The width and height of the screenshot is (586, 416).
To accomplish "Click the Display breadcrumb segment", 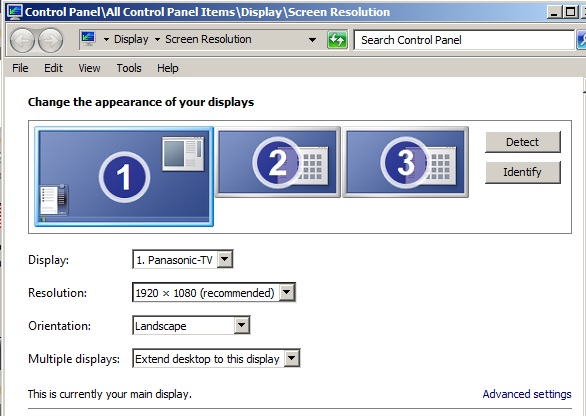I will tap(131, 39).
